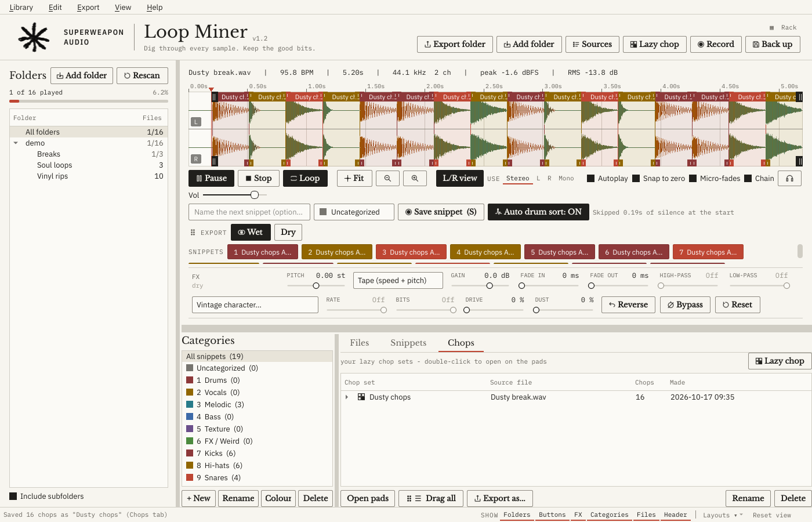
Task: Collapse the demo folder tree
Action: pos(16,143)
